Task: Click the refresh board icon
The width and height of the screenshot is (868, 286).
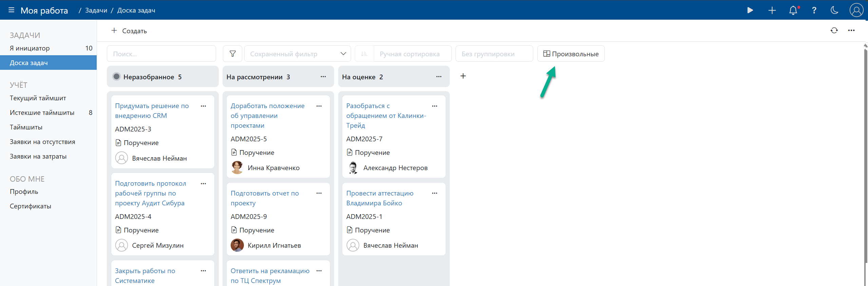Action: pos(834,30)
